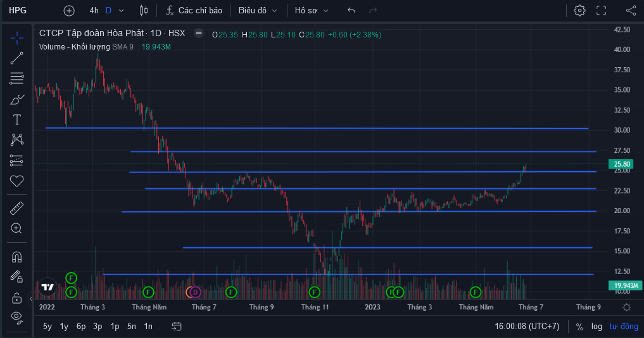Viewport: 644px width, 338px height.
Task: Click the undo arrow
Action: pyautogui.click(x=351, y=11)
